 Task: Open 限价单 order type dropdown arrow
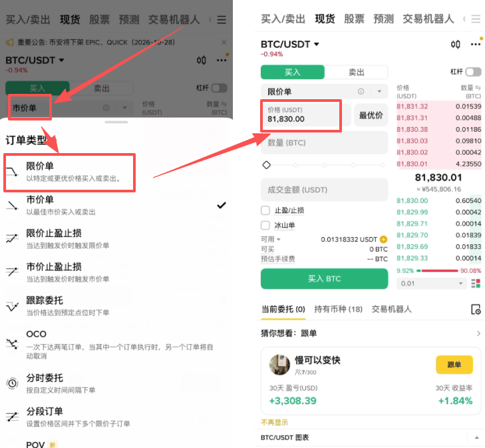tap(379, 92)
